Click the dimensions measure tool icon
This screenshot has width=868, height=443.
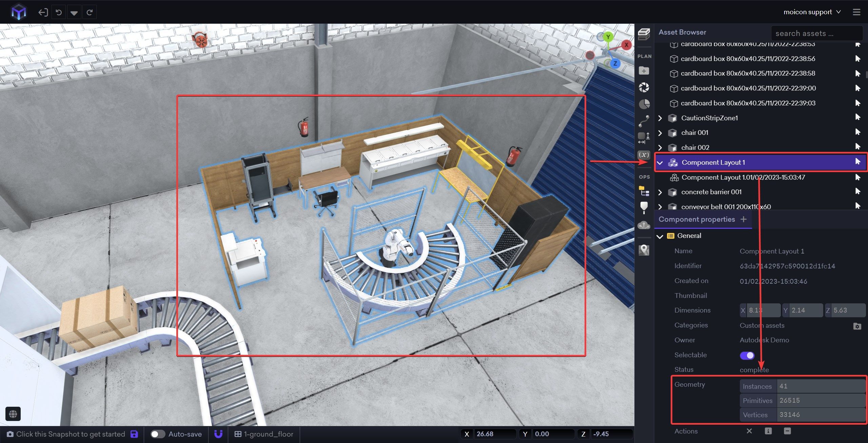pyautogui.click(x=644, y=137)
